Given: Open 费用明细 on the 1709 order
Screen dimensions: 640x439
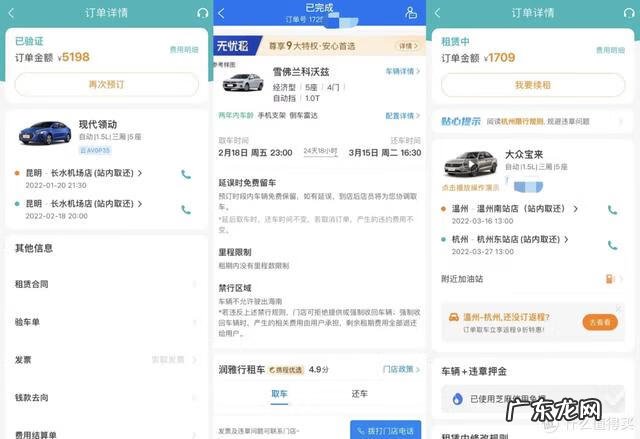Looking at the screenshot, I should pyautogui.click(x=610, y=50).
